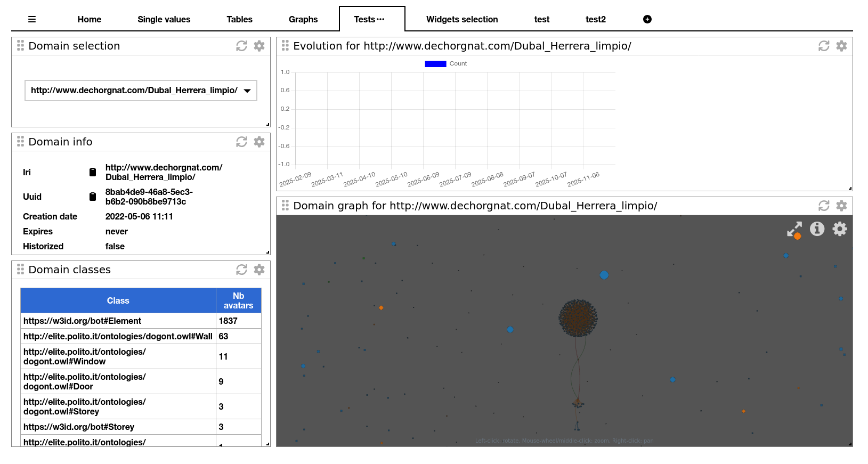Show domain graph info icon
Viewport: 868px width, 464px height.
point(817,229)
